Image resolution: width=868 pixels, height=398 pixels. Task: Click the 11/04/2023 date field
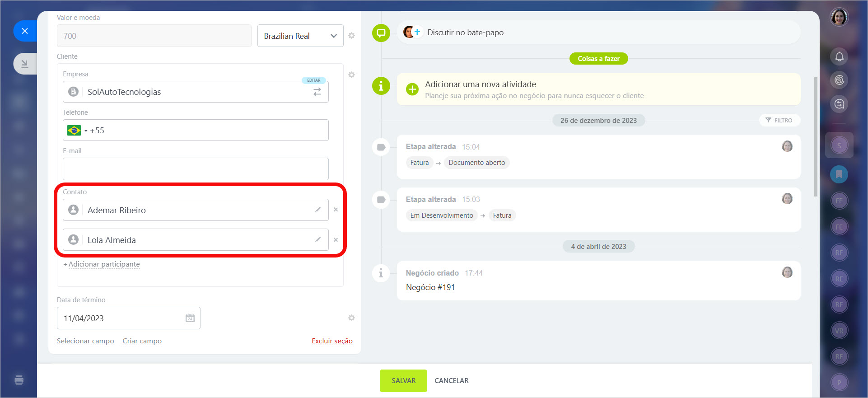click(129, 318)
